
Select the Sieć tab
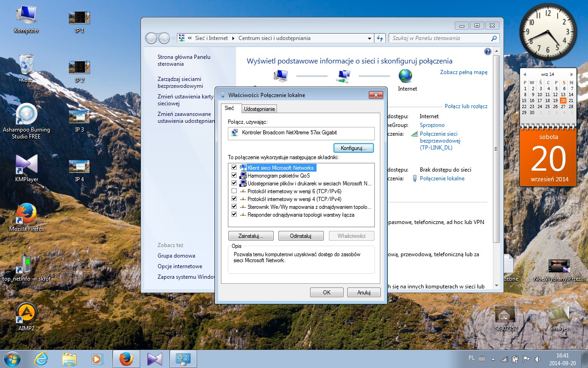230,108
